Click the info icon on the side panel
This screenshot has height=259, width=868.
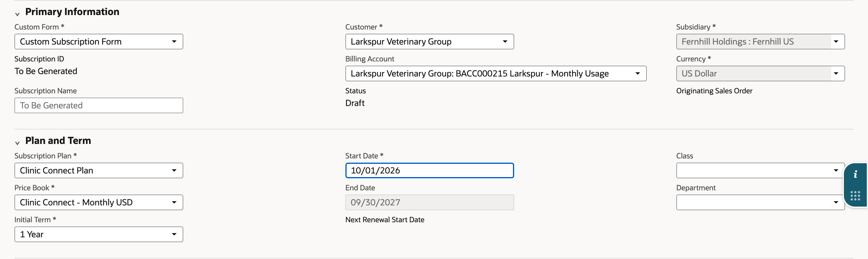pyautogui.click(x=855, y=174)
